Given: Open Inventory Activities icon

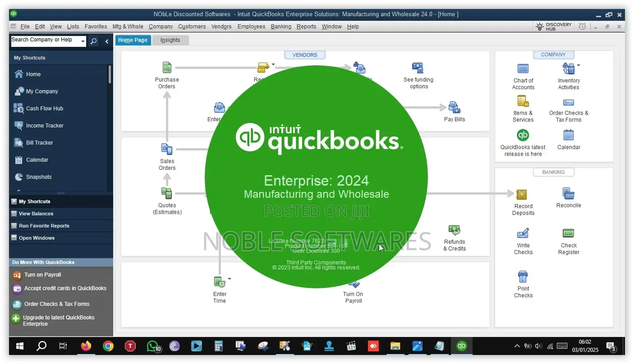Looking at the screenshot, I should (568, 69).
